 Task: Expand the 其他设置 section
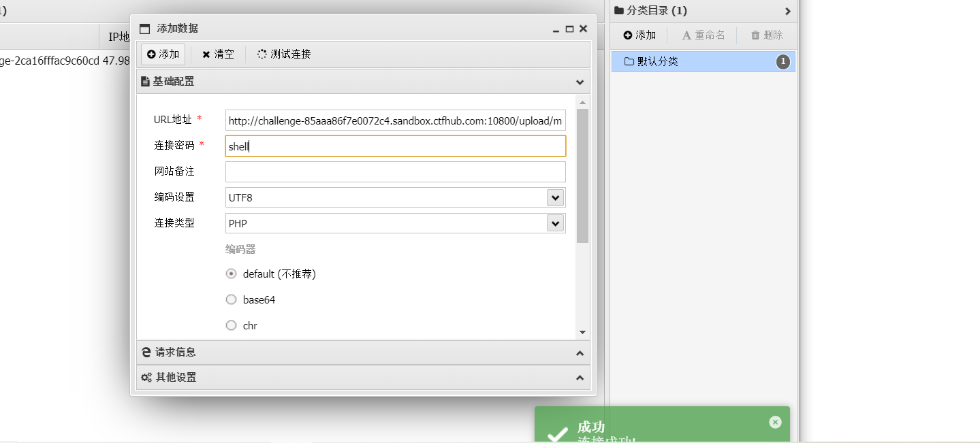coord(363,377)
